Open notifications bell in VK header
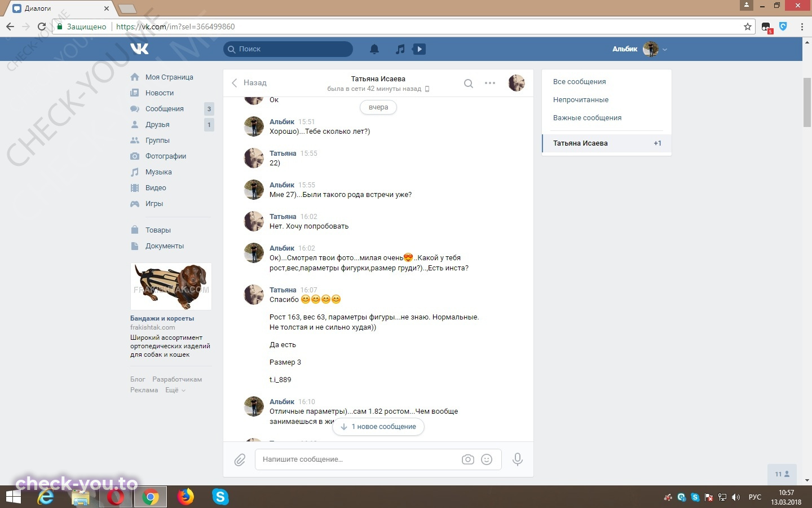Viewport: 812px width, 508px height. coord(374,49)
